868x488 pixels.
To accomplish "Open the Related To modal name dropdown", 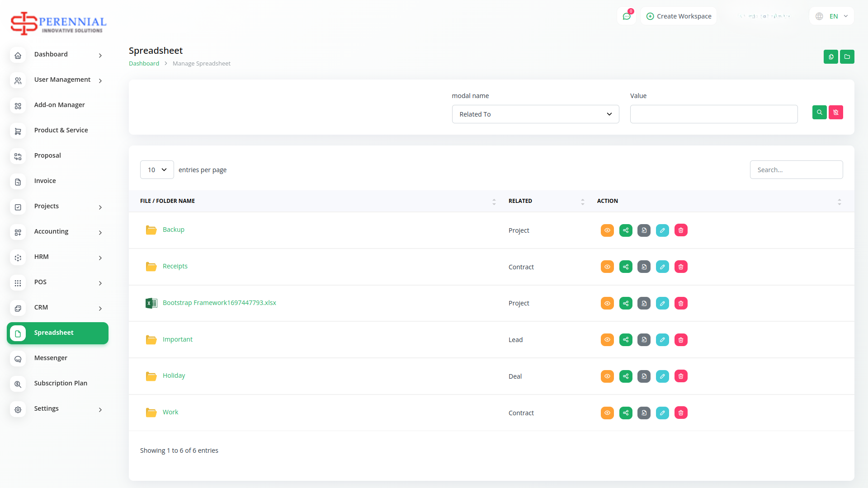I will click(x=535, y=114).
